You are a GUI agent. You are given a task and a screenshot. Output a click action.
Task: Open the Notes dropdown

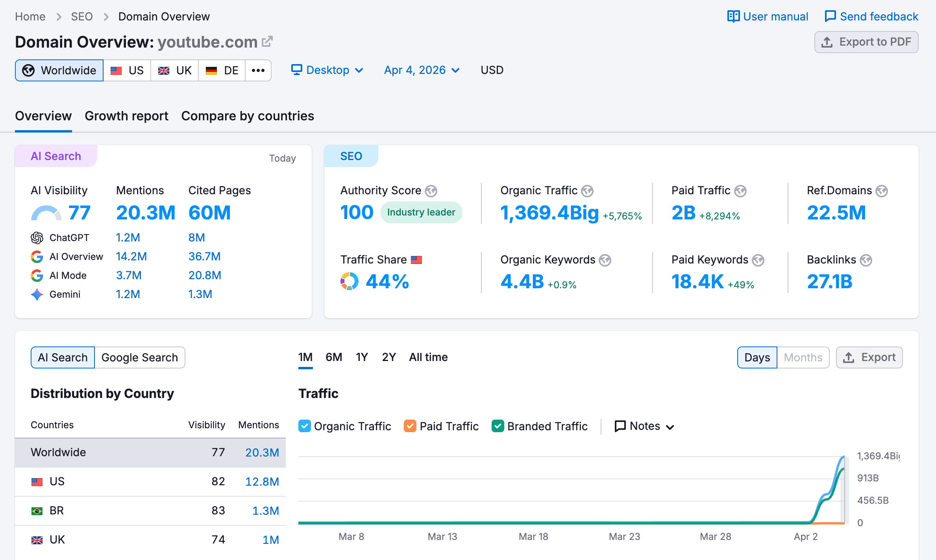point(645,426)
